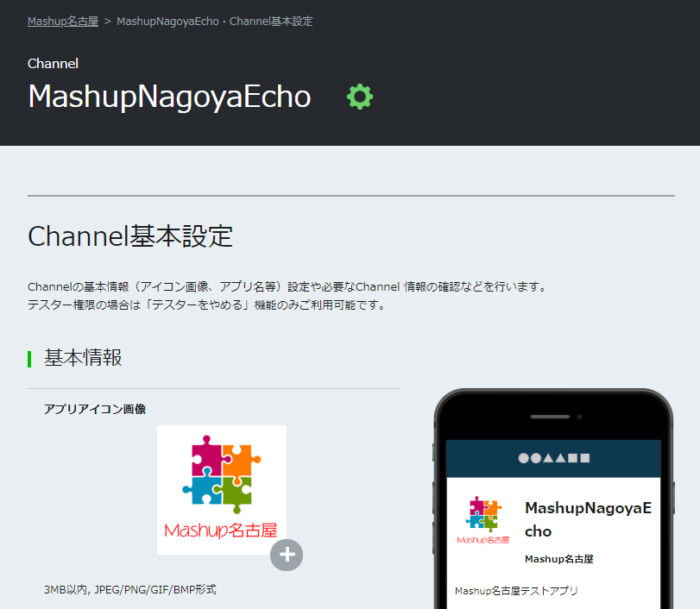Click Mashup名古屋テストアプリ description in preview

tap(516, 591)
